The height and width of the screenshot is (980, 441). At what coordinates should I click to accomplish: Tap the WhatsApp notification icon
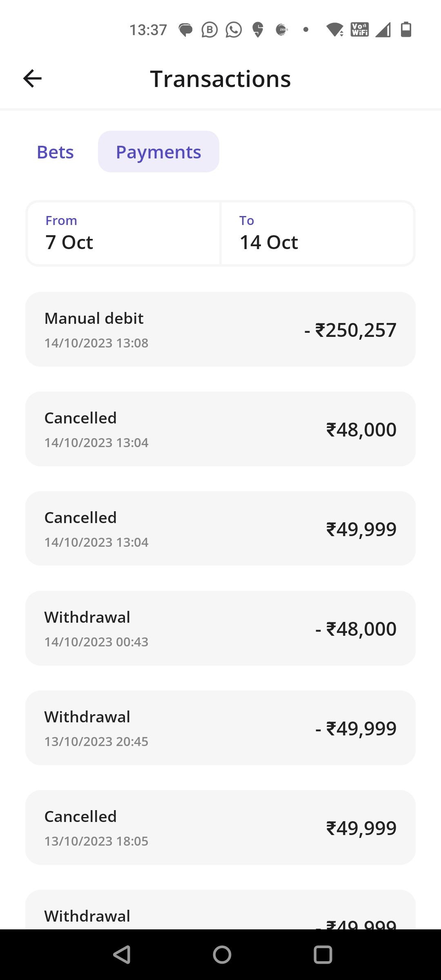234,30
